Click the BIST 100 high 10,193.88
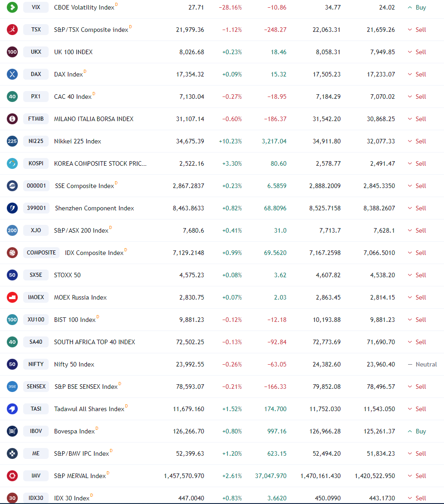Screen dimensions: 444x504 327,320
